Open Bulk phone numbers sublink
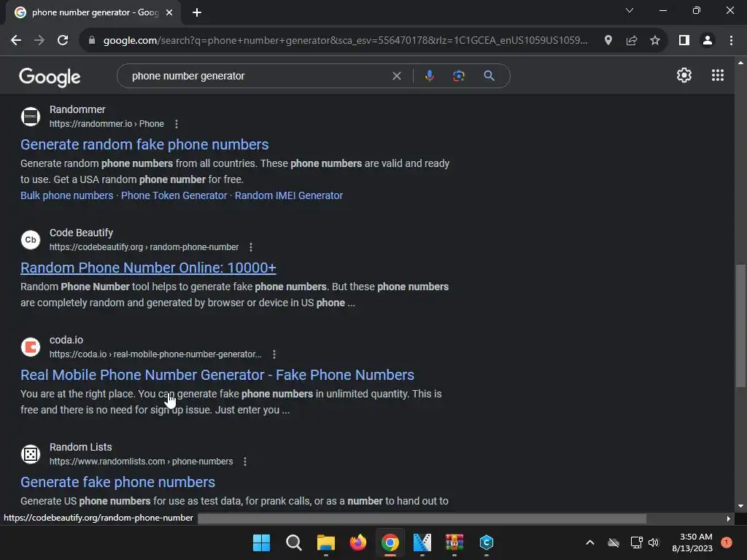The image size is (747, 560). (66, 195)
